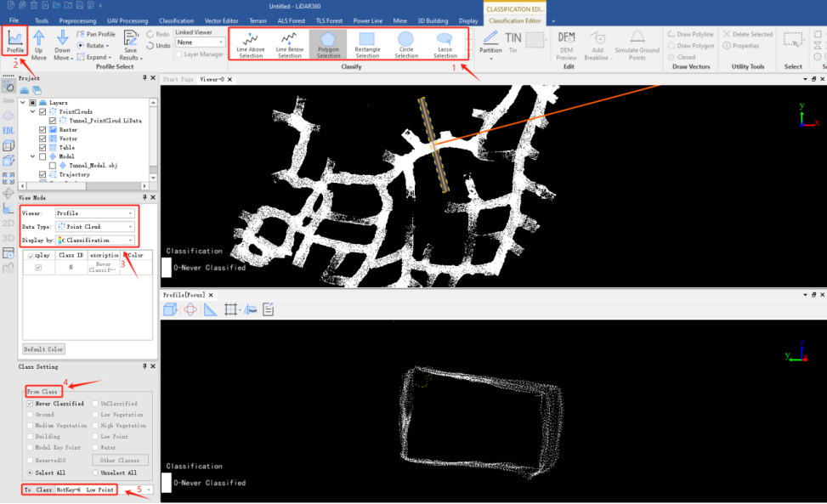827x504 pixels.
Task: Choose the Polygon Selection tool
Action: (x=328, y=44)
